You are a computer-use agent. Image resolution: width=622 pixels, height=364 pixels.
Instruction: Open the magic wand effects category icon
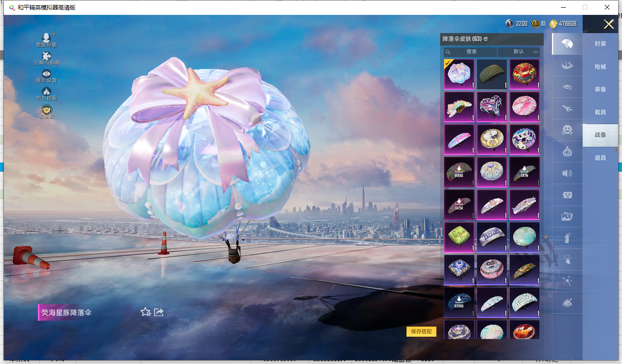pos(567,281)
